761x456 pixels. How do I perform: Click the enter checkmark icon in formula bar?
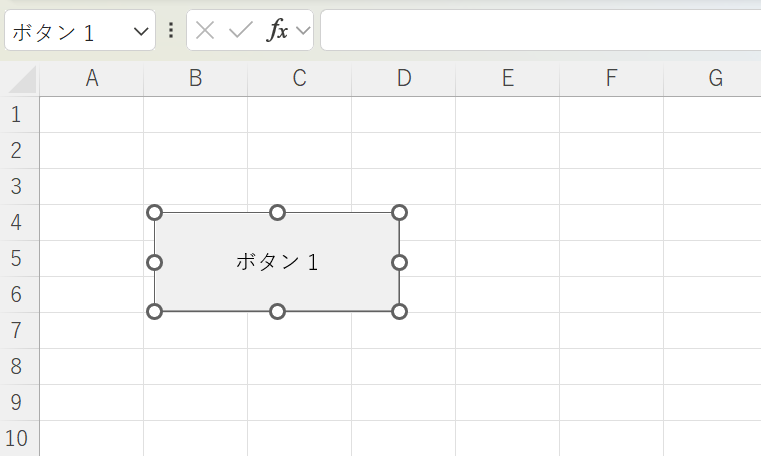(240, 31)
